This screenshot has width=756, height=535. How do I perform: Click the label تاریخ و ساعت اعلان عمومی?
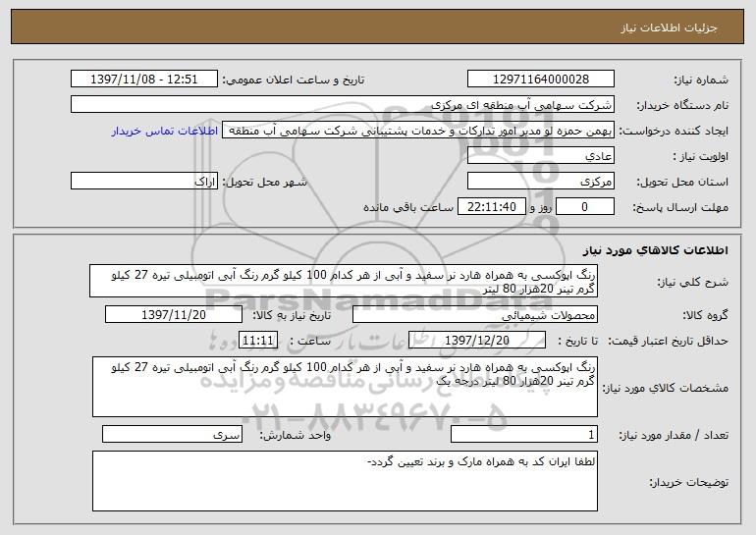[294, 80]
